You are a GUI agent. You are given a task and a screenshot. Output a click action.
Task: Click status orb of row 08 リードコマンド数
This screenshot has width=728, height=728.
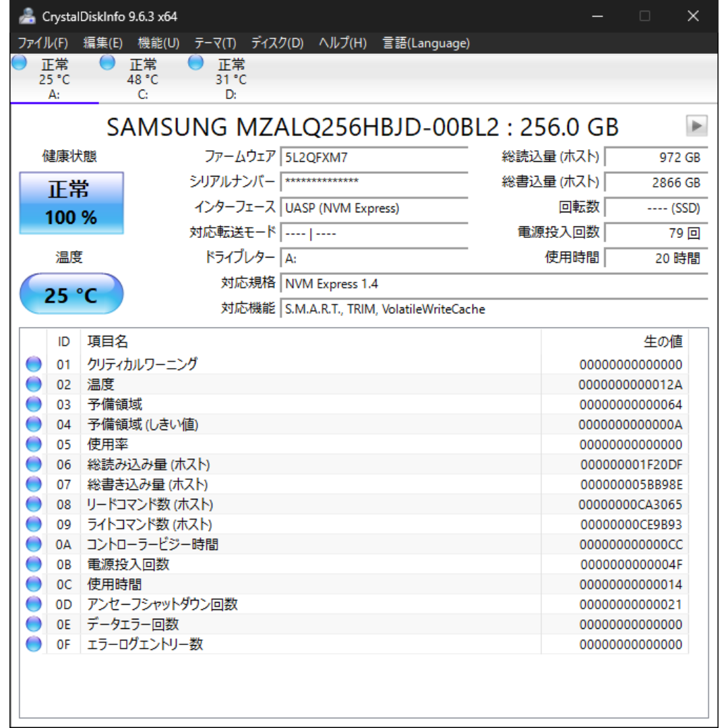34,504
